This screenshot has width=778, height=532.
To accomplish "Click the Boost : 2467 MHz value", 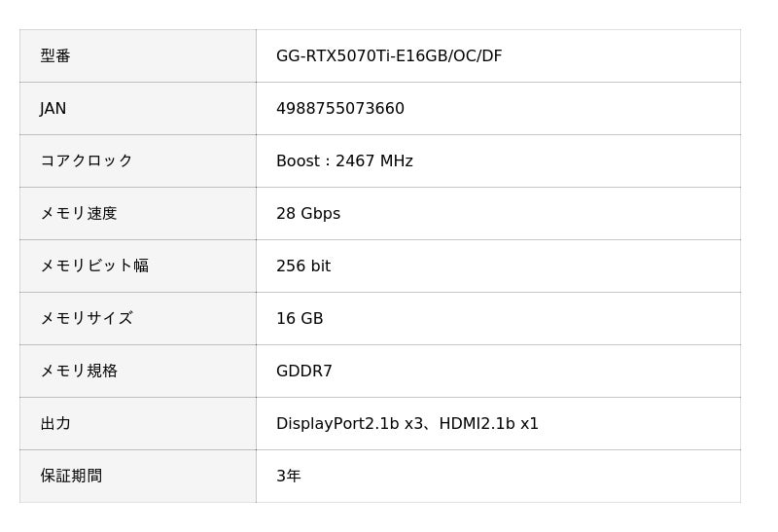I will (x=344, y=161).
